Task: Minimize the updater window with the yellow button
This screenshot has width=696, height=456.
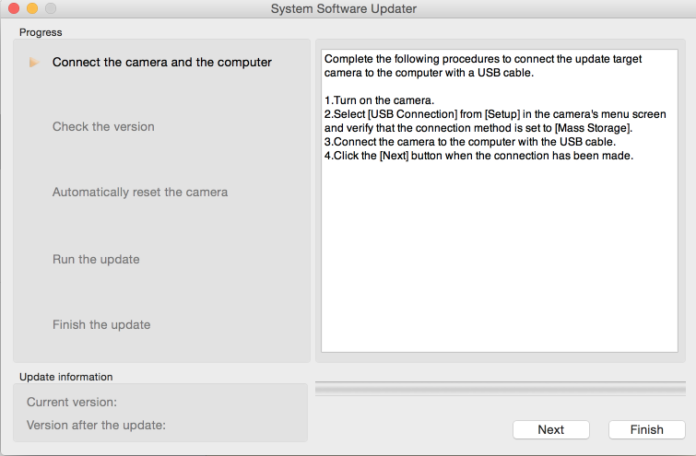Action: tap(31, 9)
